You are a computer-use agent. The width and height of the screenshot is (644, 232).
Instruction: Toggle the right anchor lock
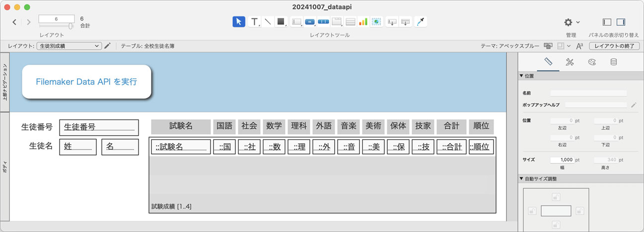pyautogui.click(x=579, y=211)
